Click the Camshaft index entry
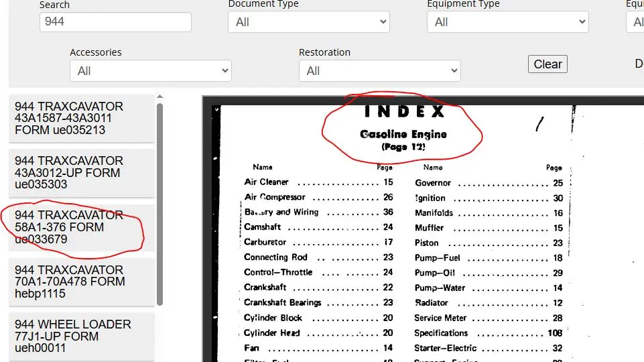Image resolution: width=644 pixels, height=362 pixels. click(x=318, y=227)
